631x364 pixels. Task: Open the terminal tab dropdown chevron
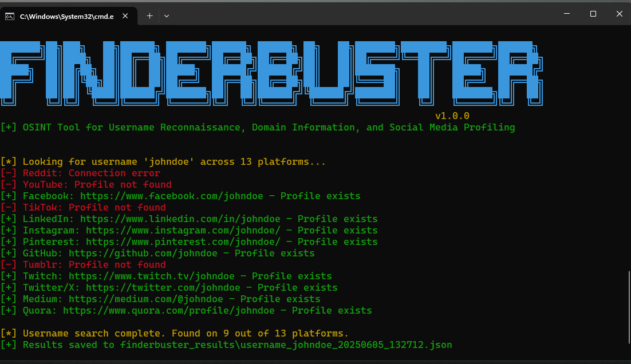pos(166,16)
